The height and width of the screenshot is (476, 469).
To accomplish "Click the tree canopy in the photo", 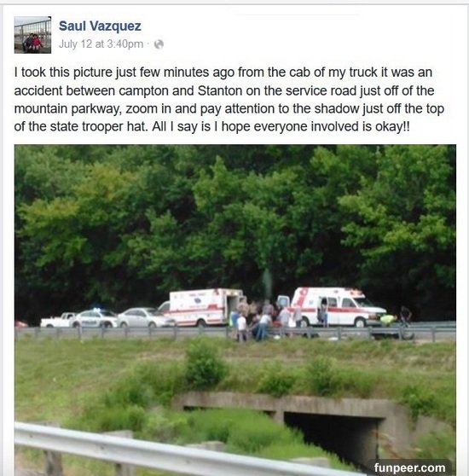I will [x=235, y=218].
